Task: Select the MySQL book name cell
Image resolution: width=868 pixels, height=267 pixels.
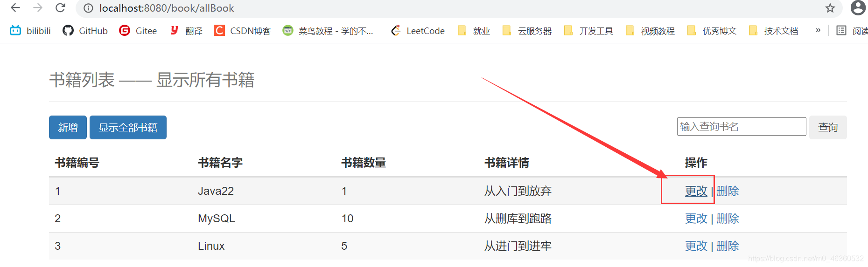Action: 217,219
